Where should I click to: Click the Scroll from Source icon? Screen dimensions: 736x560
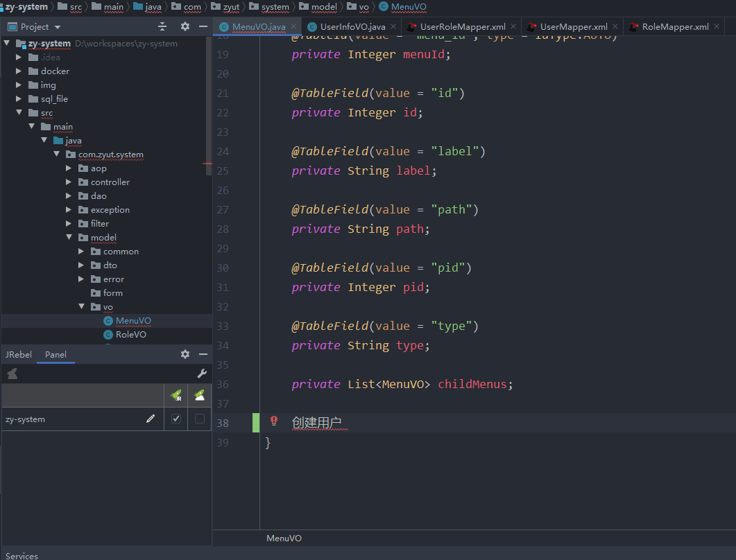(162, 25)
